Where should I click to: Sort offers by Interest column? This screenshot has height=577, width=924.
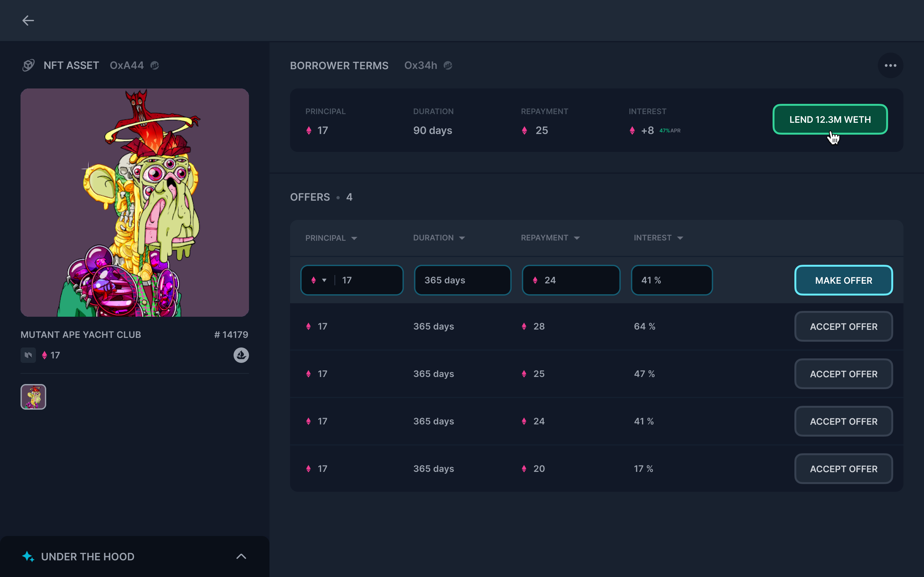tap(658, 238)
